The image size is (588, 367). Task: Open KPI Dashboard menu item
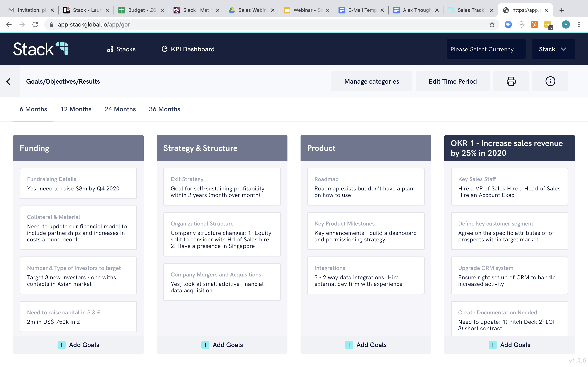click(188, 49)
